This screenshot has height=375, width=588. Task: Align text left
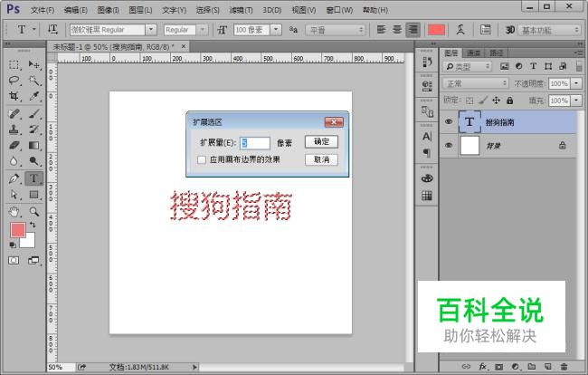click(x=381, y=29)
